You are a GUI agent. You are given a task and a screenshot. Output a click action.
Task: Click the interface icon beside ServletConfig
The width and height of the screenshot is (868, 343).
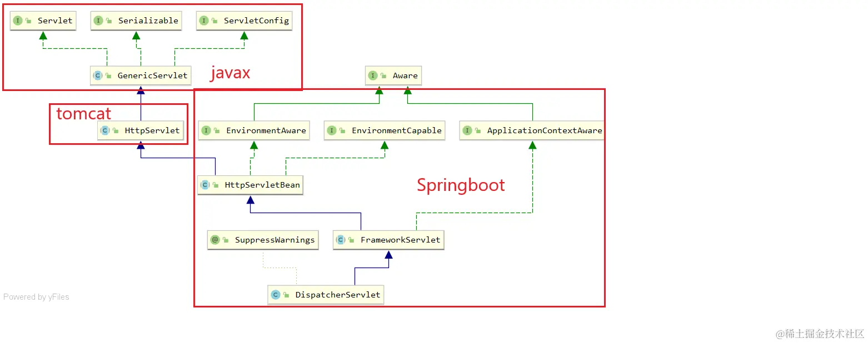(x=204, y=21)
